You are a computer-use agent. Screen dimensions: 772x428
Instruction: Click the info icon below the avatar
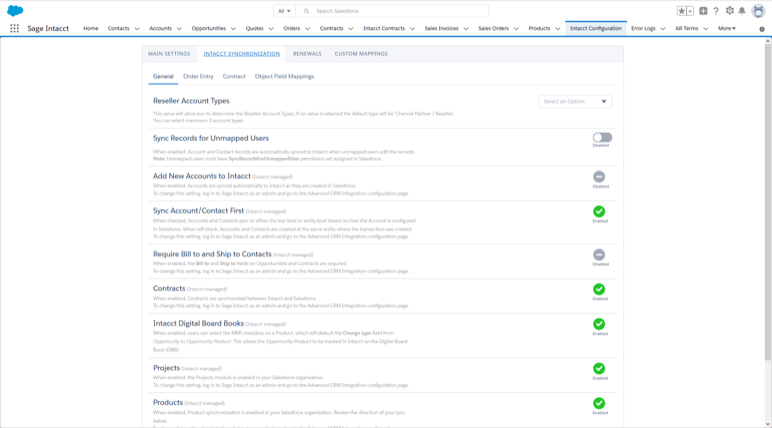[762, 29]
